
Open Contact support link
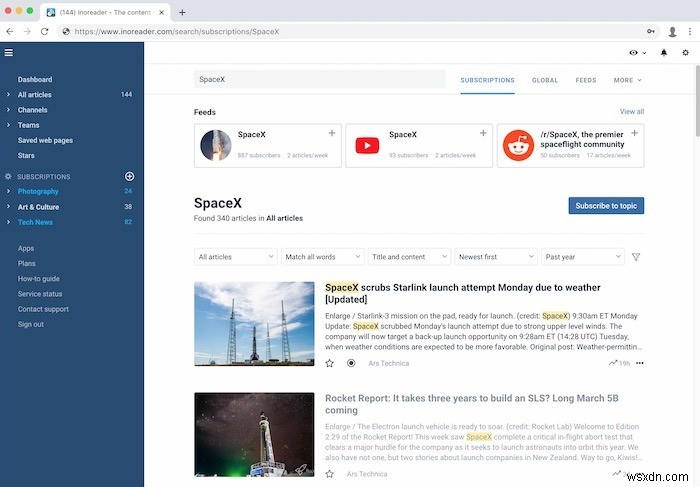tap(43, 309)
